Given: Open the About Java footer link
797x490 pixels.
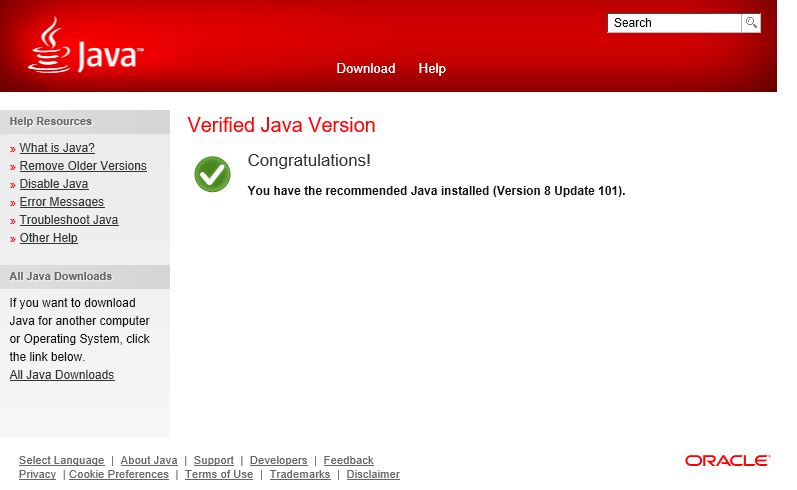Looking at the screenshot, I should 149,461.
